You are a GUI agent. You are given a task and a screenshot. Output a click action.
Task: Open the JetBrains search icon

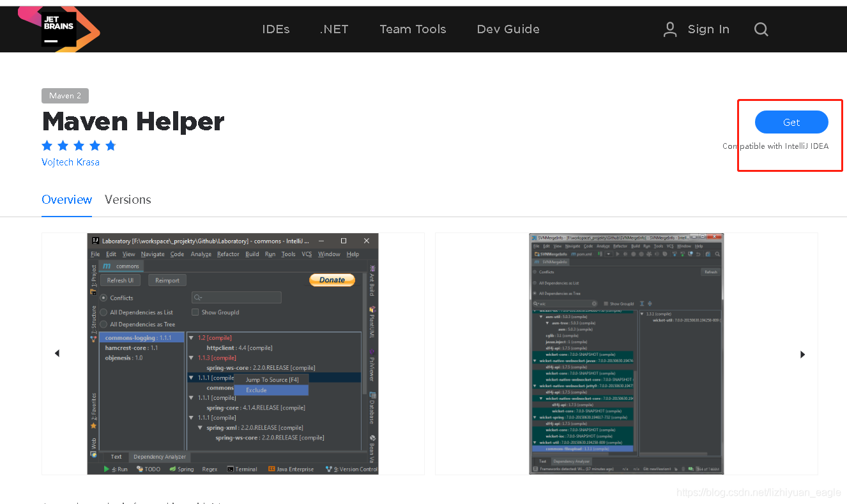(x=761, y=29)
